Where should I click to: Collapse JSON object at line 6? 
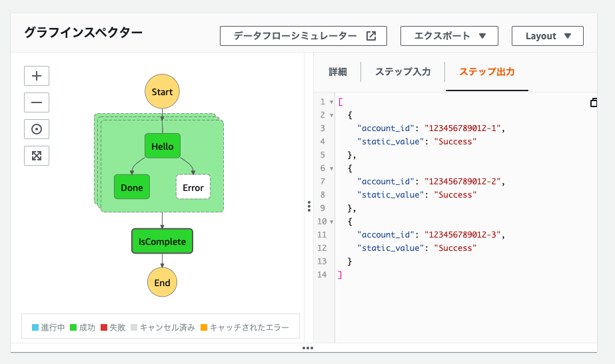point(331,169)
